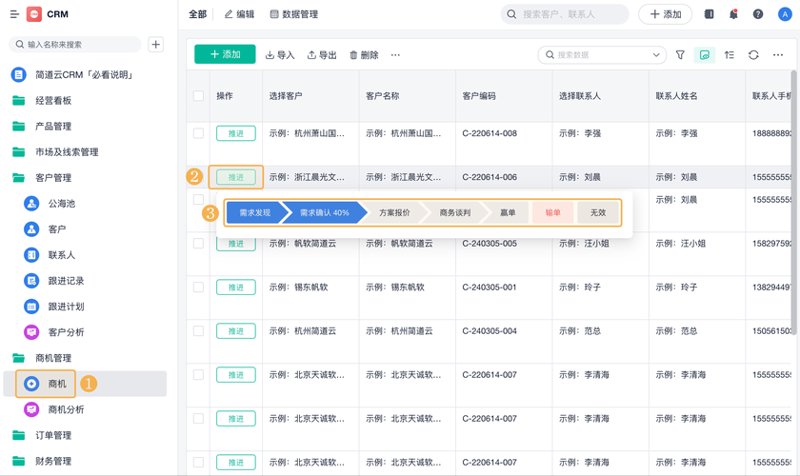Viewport: 800px width, 476px height.
Task: Refresh the data table
Action: [x=754, y=55]
